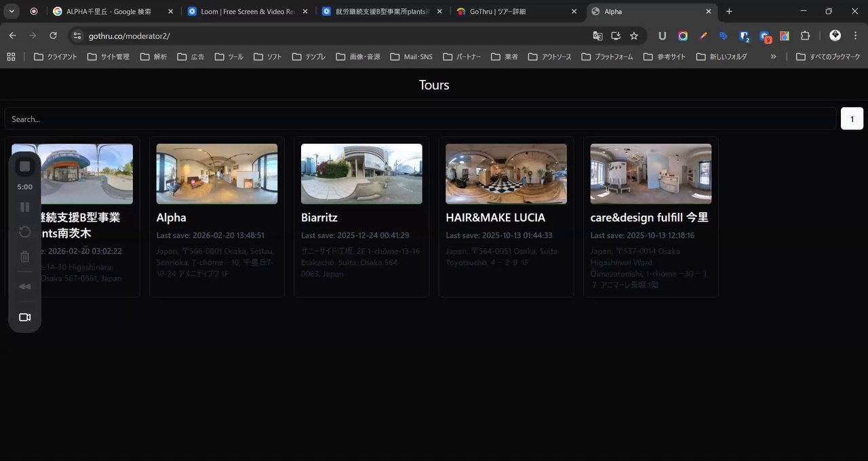Click the care&design fulfill 今里 title

[x=650, y=218]
